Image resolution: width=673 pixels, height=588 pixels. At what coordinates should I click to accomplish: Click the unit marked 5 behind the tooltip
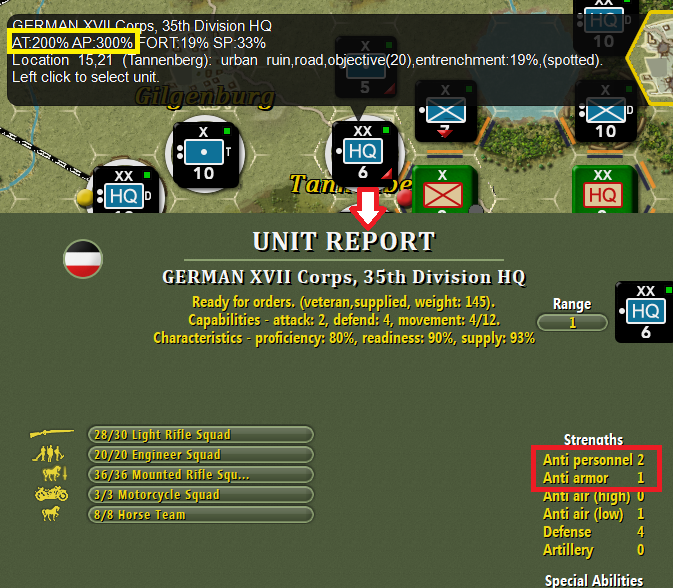click(x=365, y=69)
